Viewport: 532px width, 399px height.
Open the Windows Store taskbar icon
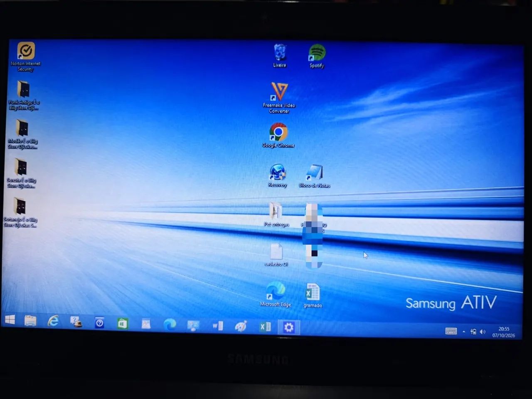[122, 323]
